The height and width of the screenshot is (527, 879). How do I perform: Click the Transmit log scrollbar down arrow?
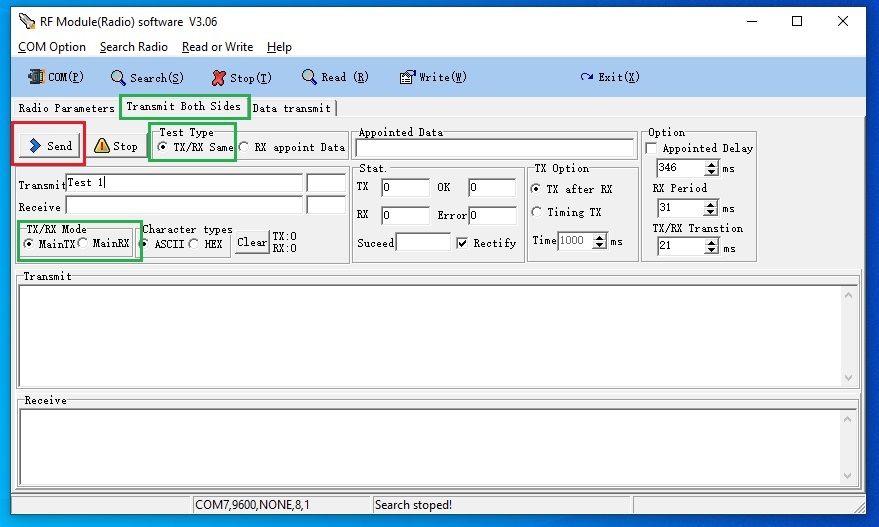click(848, 378)
